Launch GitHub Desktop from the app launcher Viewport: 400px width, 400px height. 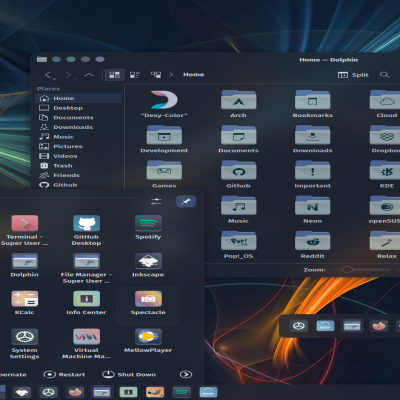(x=86, y=230)
